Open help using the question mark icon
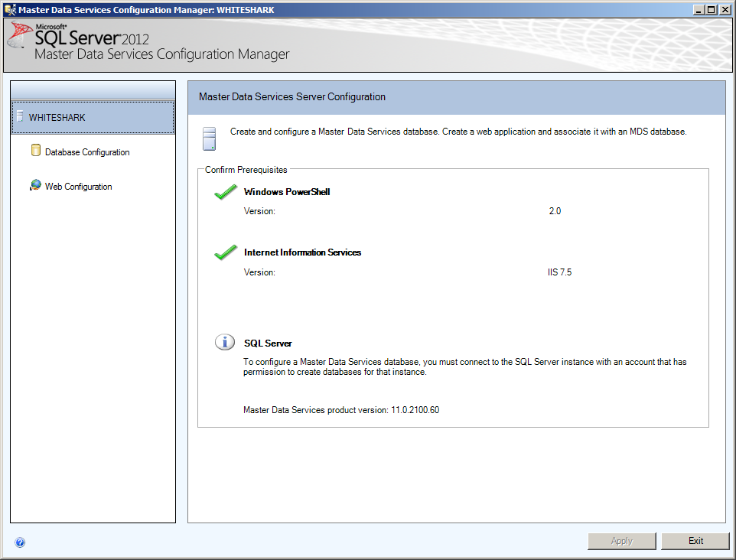 pyautogui.click(x=20, y=542)
